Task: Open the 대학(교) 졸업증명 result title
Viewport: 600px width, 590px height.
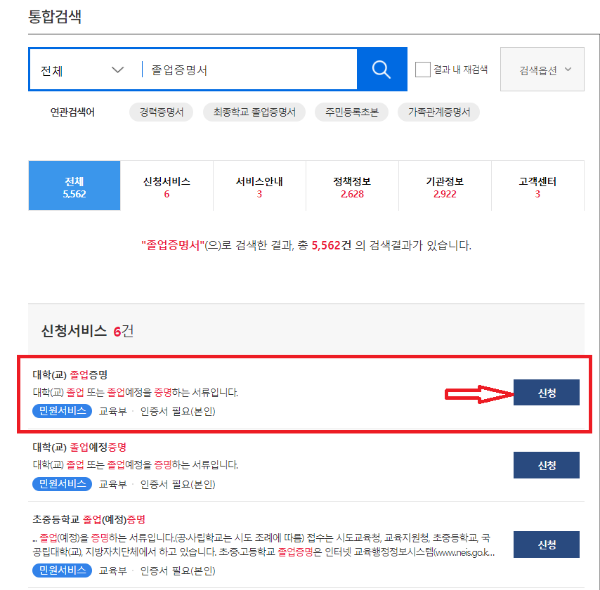Action: [x=70, y=375]
